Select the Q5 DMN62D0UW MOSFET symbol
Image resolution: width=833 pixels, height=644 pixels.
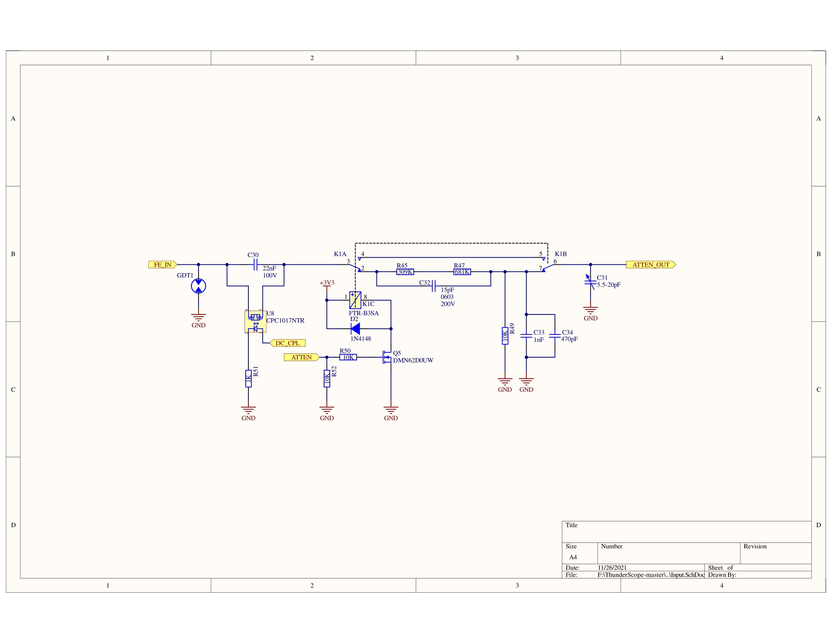pyautogui.click(x=387, y=357)
